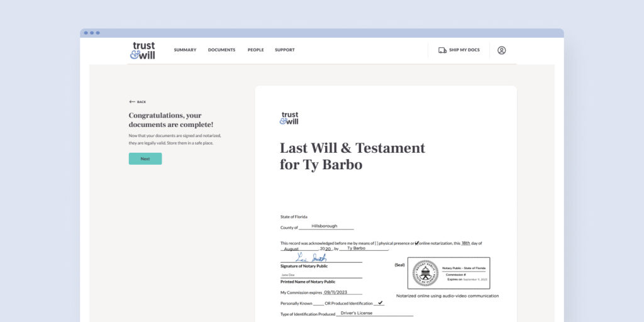Toggle the online notarization checkbox
Viewport: 644px width, 322px height.
point(416,243)
